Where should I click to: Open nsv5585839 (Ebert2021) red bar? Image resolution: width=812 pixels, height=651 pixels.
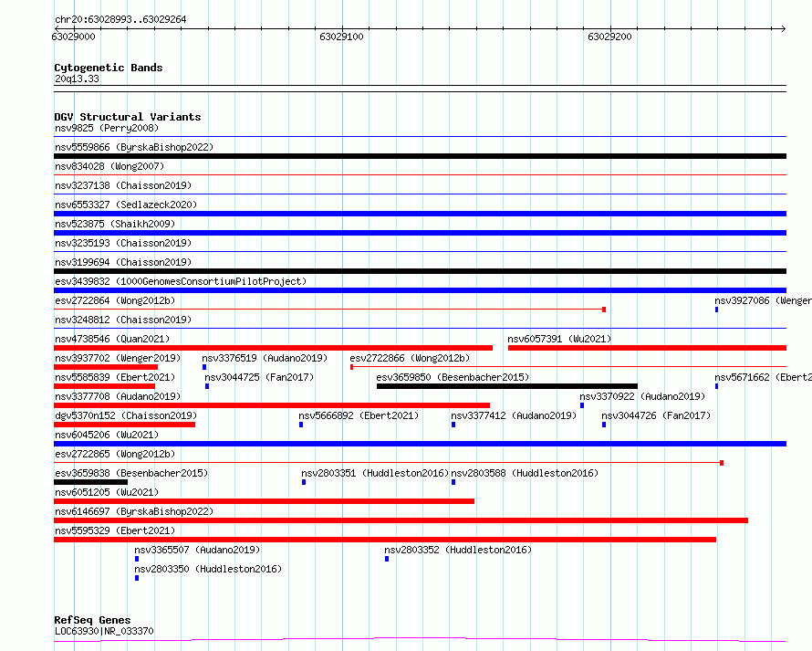104,386
